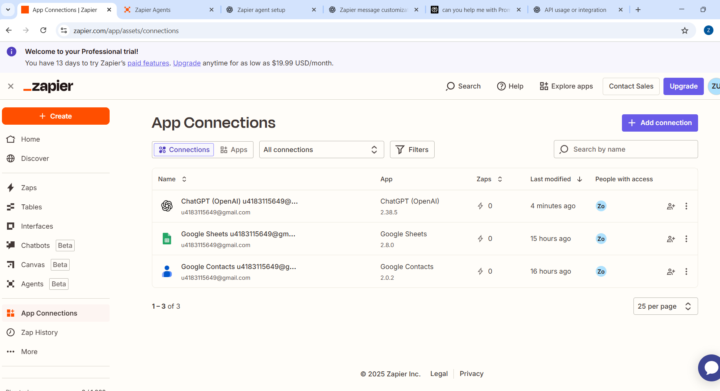Focus the Search by name field
The image size is (720, 391).
click(625, 149)
